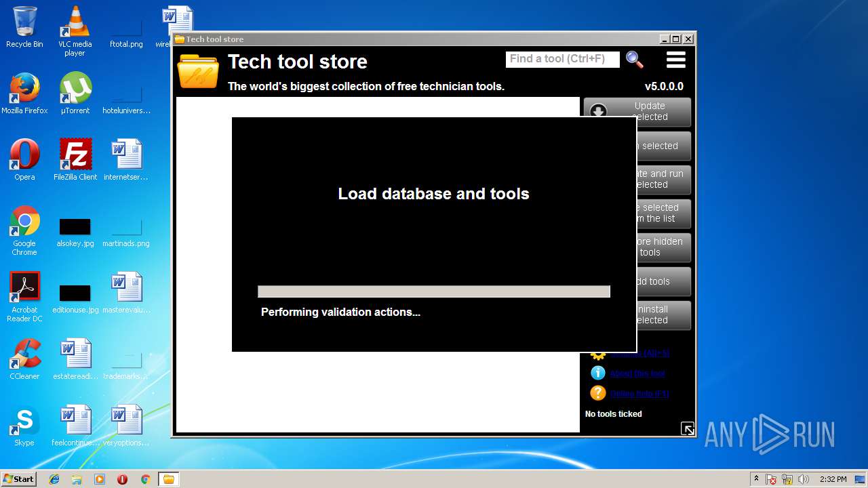Click the v5.0.0.0 version label
This screenshot has width=868, height=488.
pos(664,87)
